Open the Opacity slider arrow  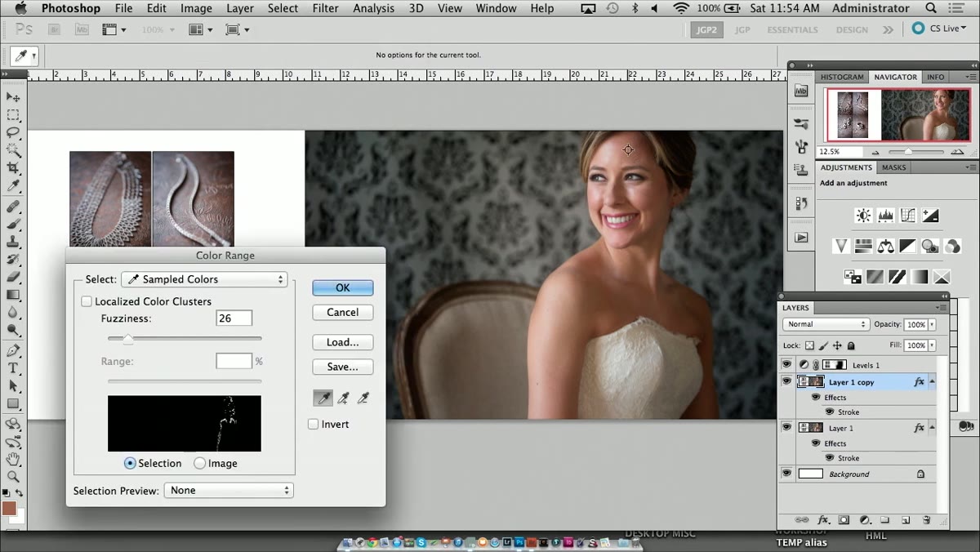coord(933,324)
